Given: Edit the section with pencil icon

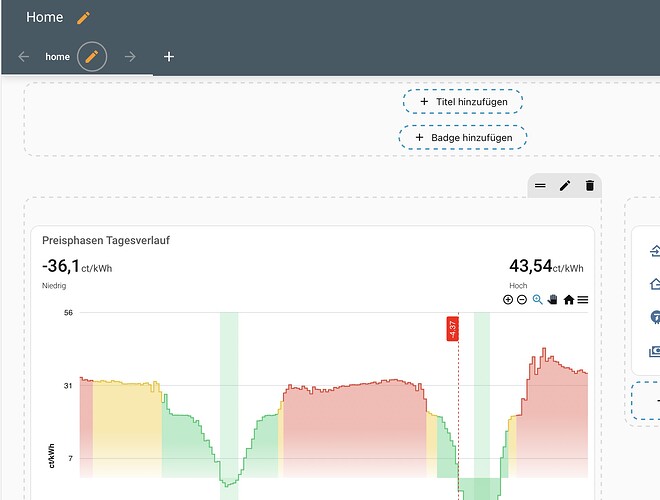Looking at the screenshot, I should [565, 186].
